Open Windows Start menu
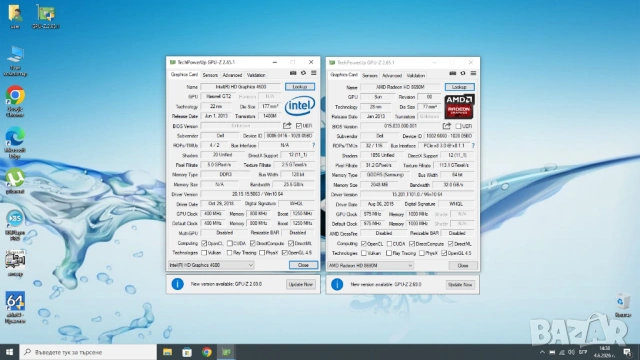The width and height of the screenshot is (640, 360). click(9, 352)
